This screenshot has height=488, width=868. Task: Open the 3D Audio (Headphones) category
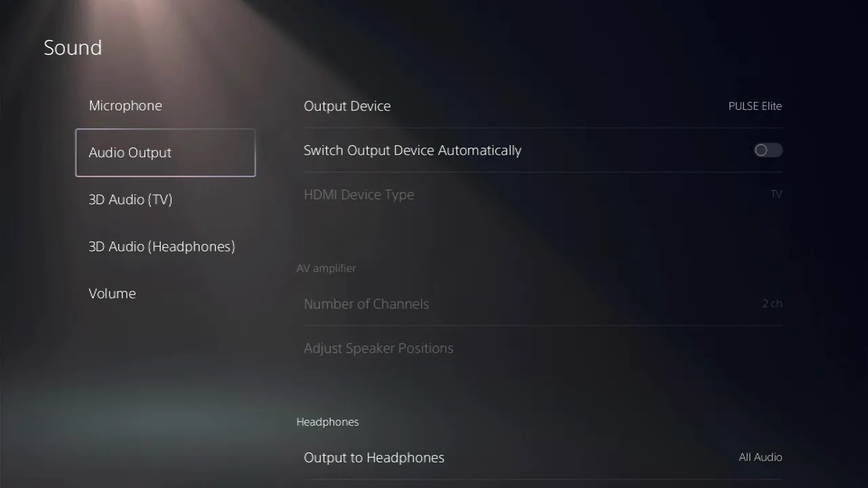[161, 247]
